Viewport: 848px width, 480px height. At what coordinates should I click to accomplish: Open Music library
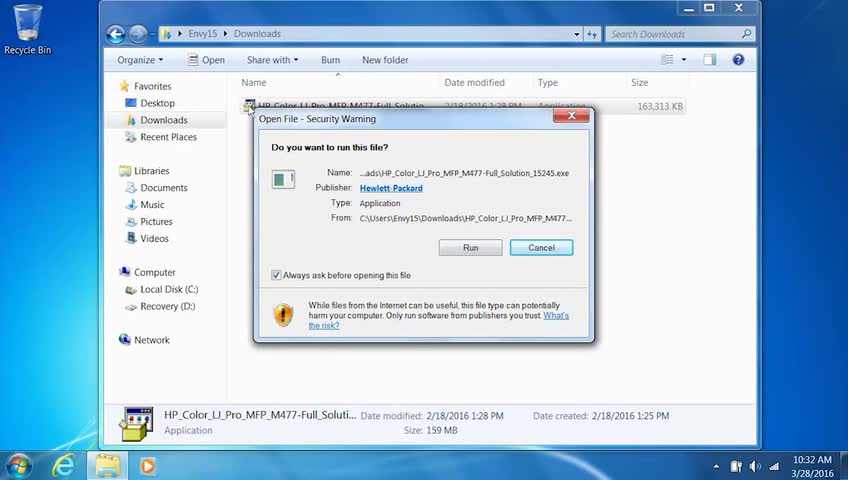tap(152, 204)
